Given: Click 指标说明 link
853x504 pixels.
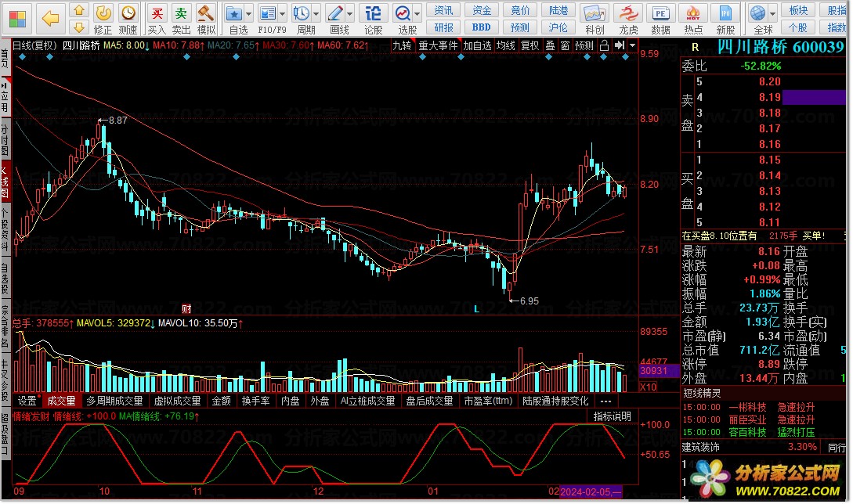Looking at the screenshot, I should 612,416.
